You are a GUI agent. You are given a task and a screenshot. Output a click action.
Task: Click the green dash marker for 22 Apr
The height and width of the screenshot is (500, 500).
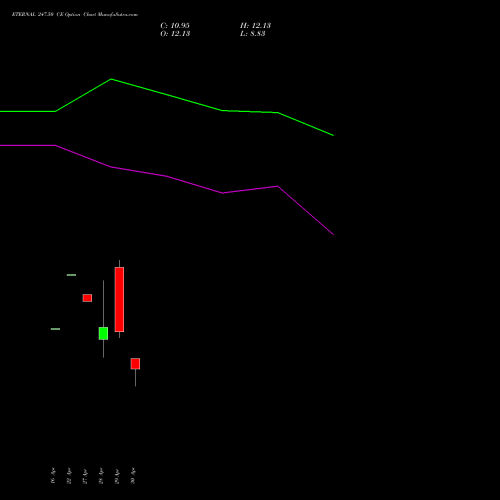71,275
